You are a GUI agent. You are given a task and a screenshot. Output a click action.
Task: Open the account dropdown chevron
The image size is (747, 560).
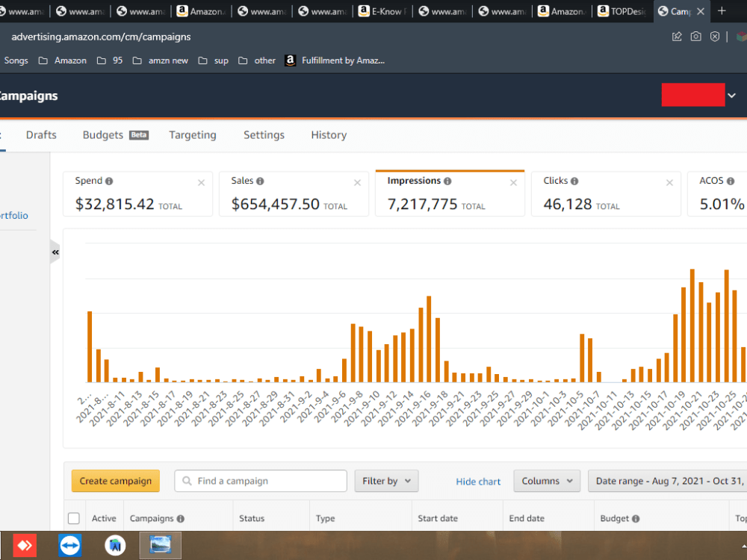pyautogui.click(x=732, y=96)
